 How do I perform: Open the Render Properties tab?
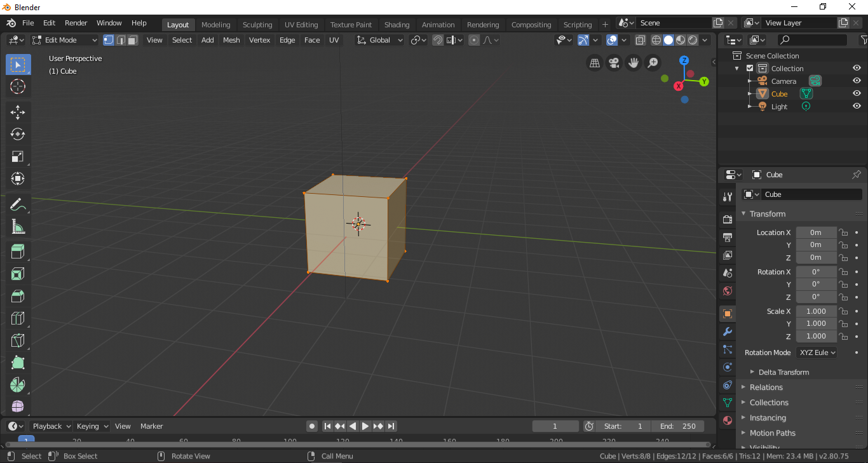pyautogui.click(x=726, y=218)
